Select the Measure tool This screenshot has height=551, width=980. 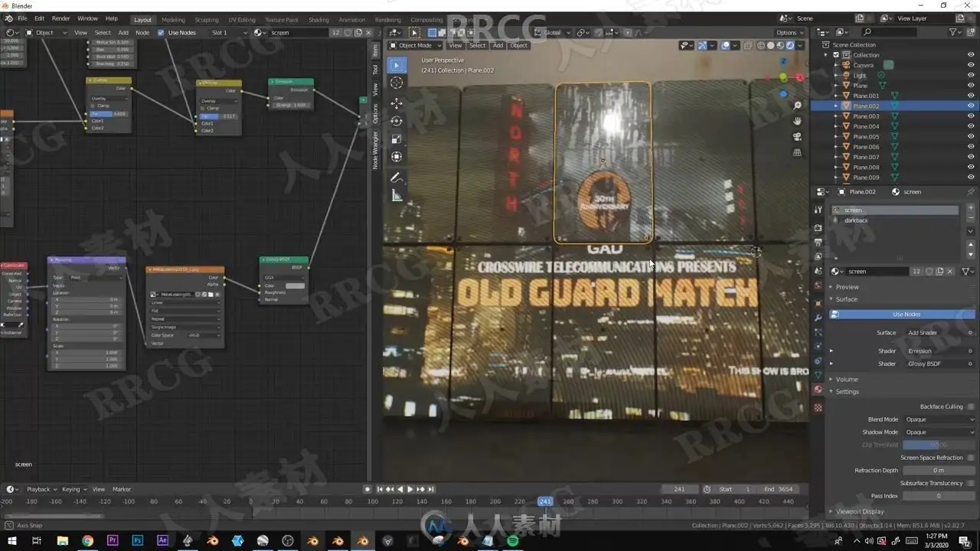(396, 196)
